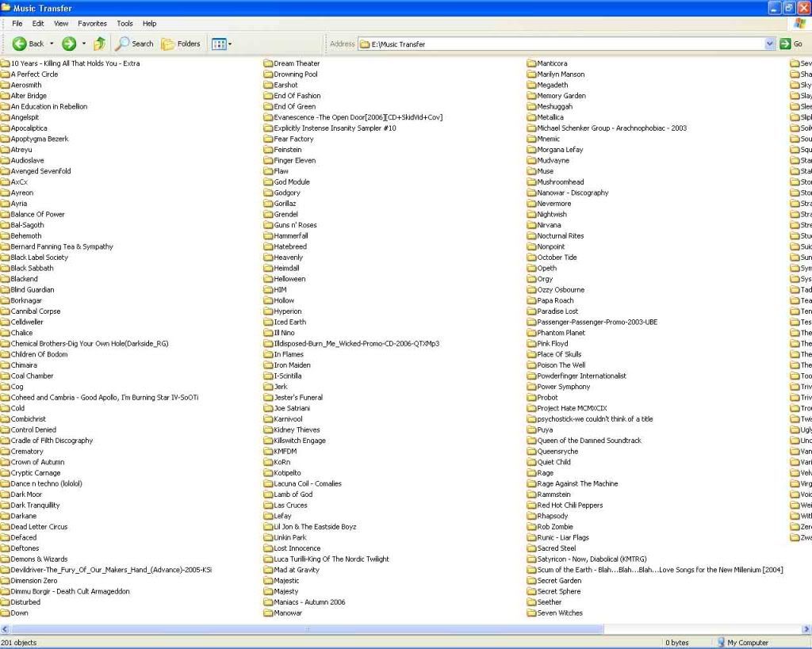Click the 'Lamb of God' folder name

[x=293, y=494]
